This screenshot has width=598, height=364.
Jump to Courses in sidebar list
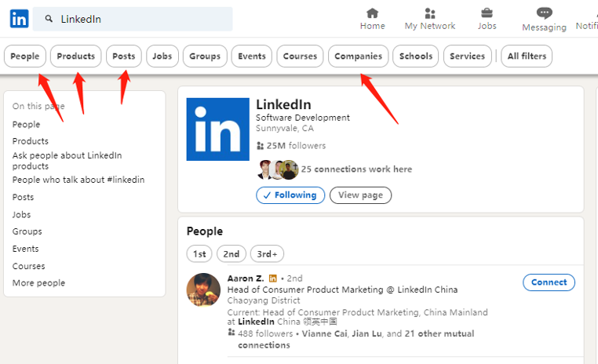click(x=28, y=266)
